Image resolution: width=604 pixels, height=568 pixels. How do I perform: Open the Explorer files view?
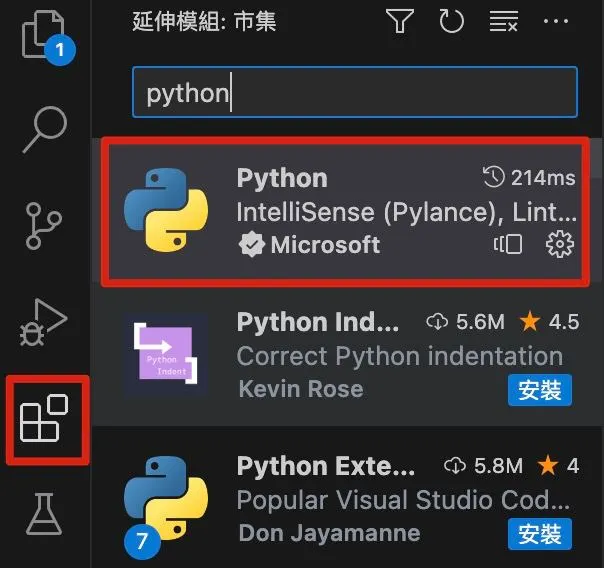44,32
